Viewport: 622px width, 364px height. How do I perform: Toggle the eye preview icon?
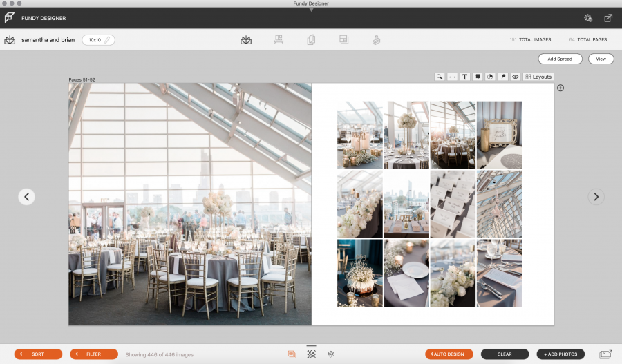pos(515,77)
